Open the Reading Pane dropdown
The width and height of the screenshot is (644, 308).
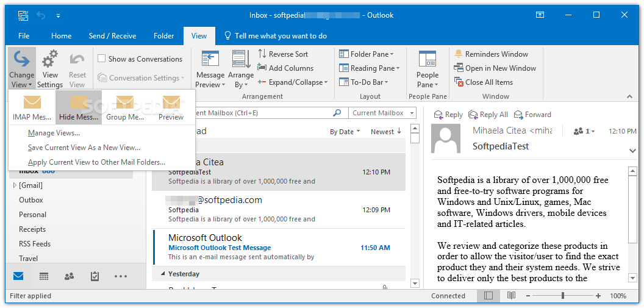[369, 68]
